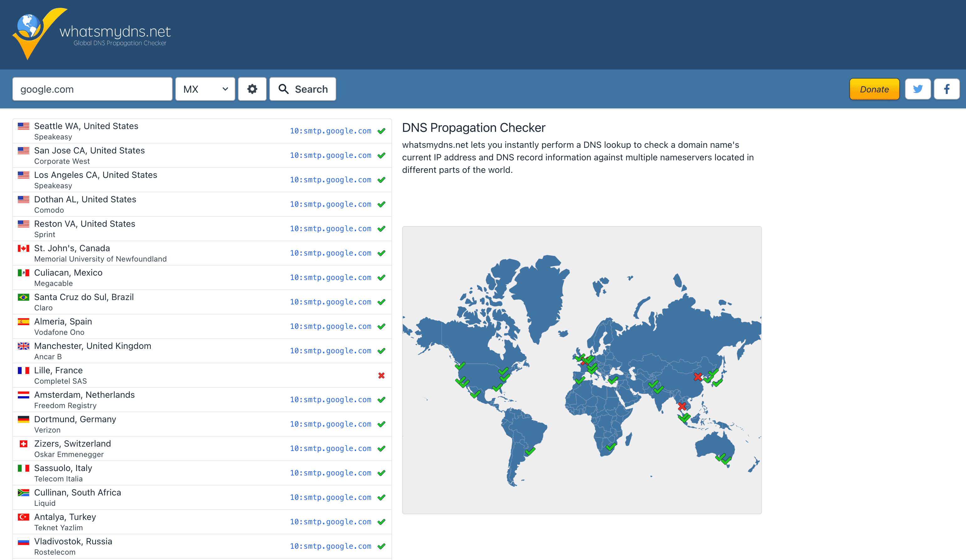Click the Italy flag beside Sassuolo
Image resolution: width=966 pixels, height=560 pixels.
24,468
